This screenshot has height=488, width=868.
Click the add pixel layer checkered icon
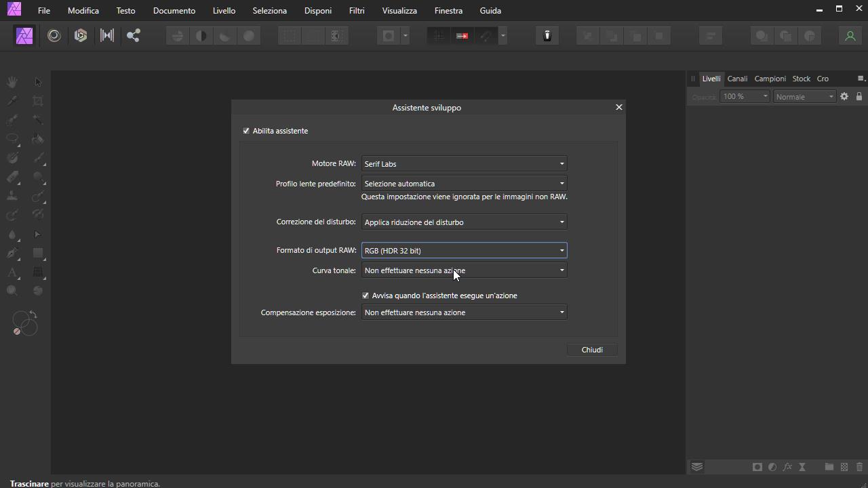click(x=844, y=467)
